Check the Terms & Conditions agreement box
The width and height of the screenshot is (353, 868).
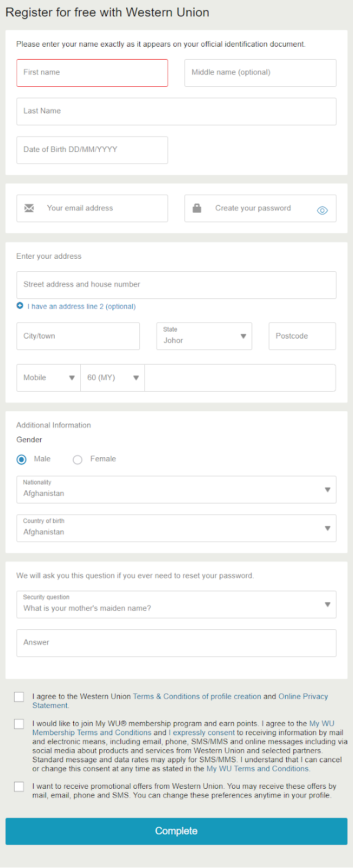19,697
